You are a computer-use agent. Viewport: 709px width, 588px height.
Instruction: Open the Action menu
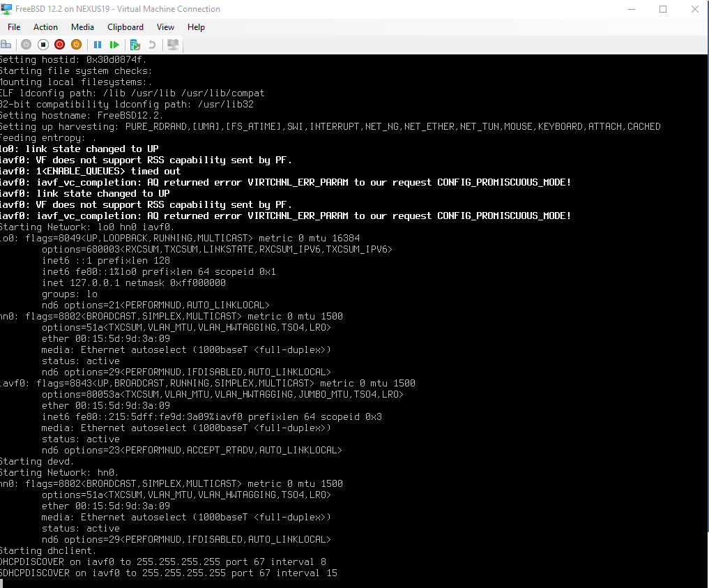[x=45, y=27]
